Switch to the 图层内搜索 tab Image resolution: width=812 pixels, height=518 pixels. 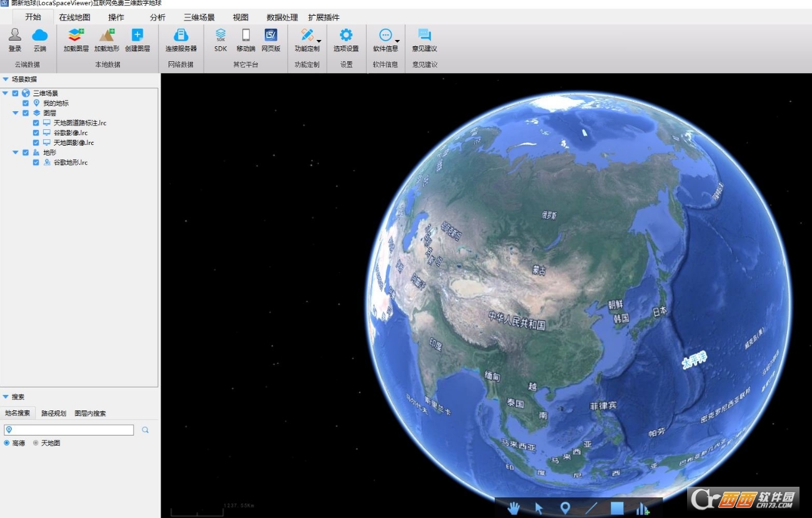(x=90, y=413)
